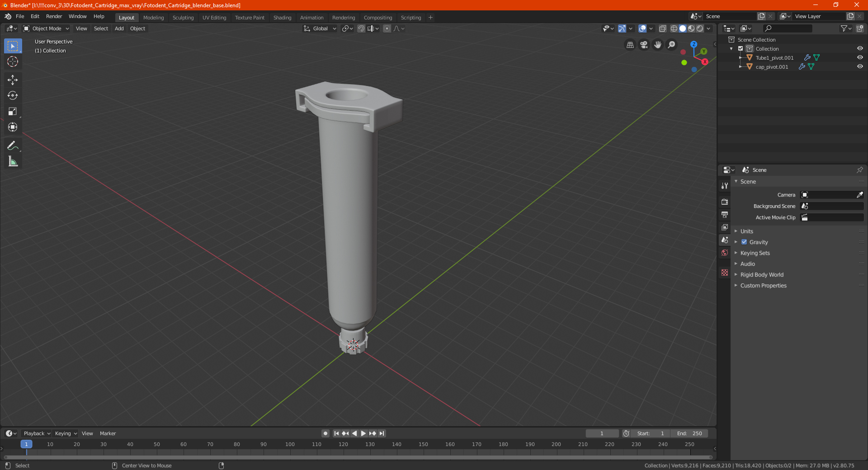Viewport: 868px width, 470px height.
Task: Switch to rendered viewport shading
Action: point(700,28)
